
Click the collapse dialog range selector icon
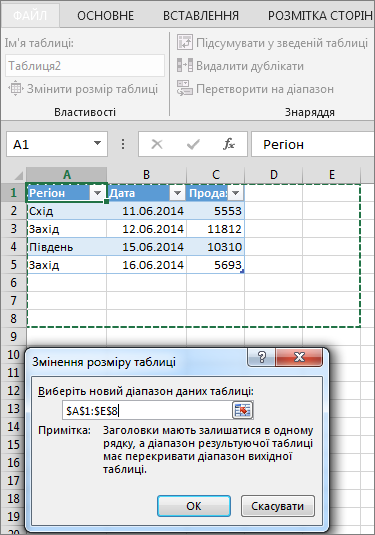pos(242,410)
